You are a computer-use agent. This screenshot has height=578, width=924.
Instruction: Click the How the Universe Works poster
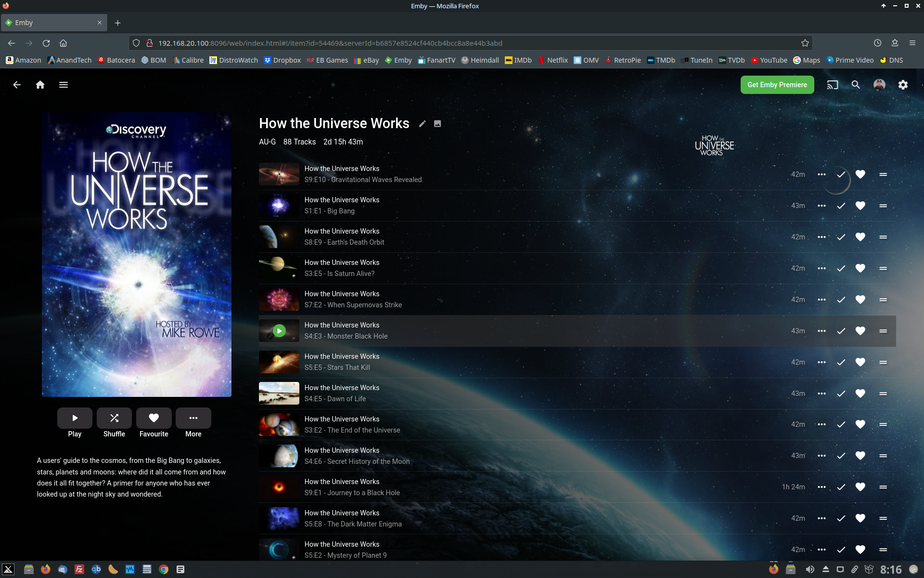coord(137,255)
